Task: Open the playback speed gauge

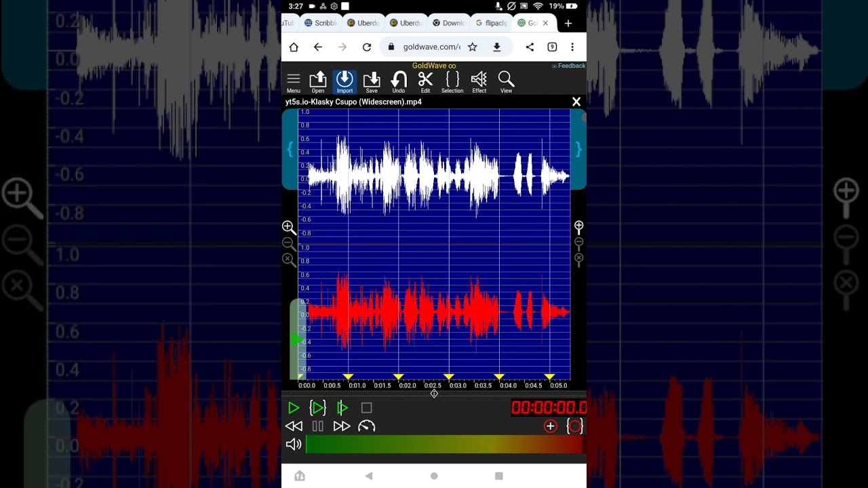Action: pyautogui.click(x=366, y=426)
